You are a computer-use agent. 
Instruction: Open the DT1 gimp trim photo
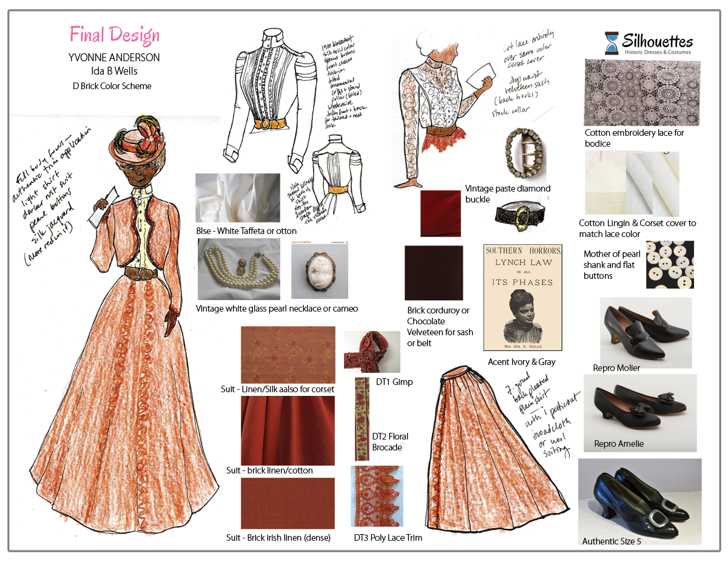pyautogui.click(x=372, y=352)
